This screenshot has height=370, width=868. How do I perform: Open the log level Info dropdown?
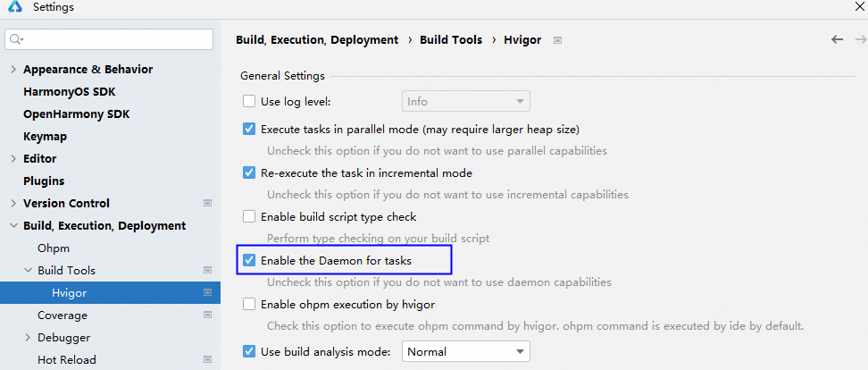(x=466, y=102)
